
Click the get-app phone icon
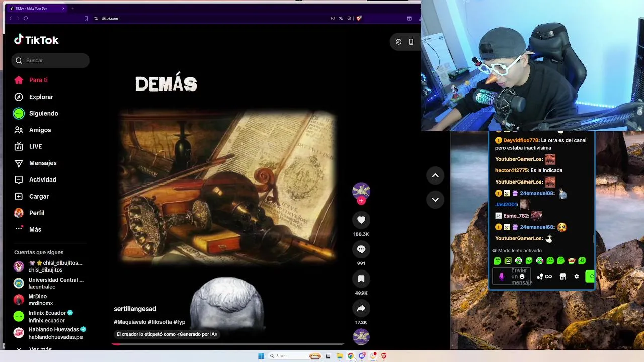click(411, 42)
